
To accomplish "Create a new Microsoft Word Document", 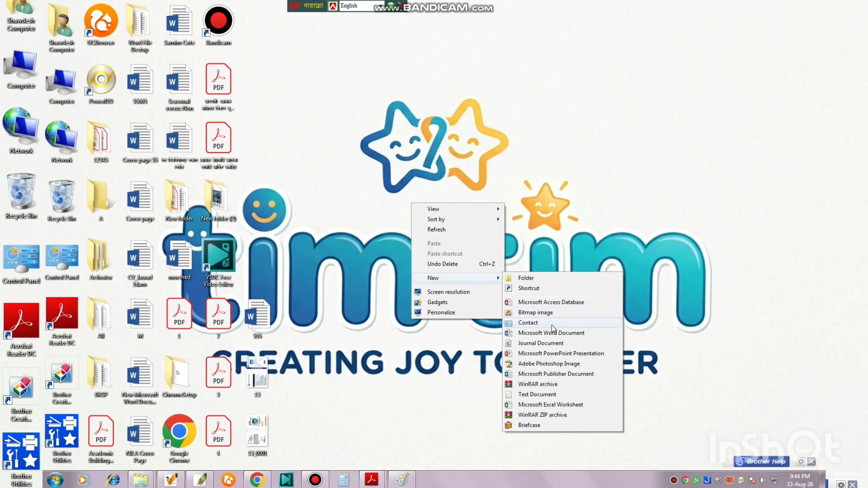I will pos(563,333).
